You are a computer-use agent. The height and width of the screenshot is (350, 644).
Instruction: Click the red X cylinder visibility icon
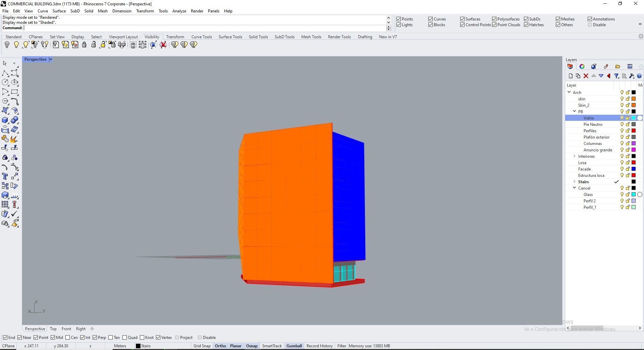point(163,45)
